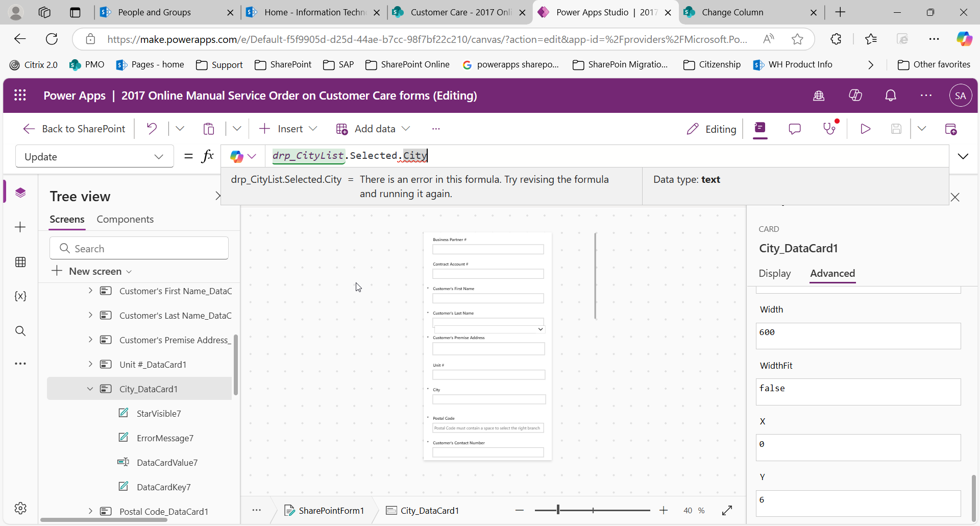
Task: Open the Update property dropdown
Action: click(x=94, y=156)
